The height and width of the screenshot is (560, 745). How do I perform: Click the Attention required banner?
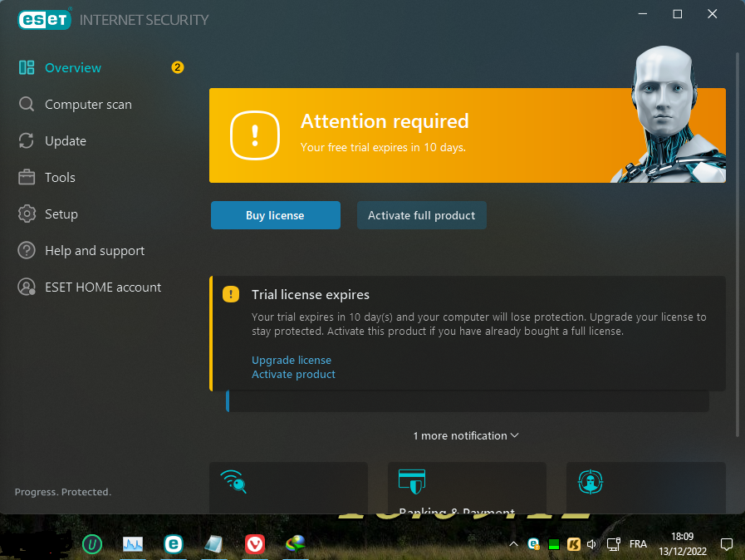[468, 135]
